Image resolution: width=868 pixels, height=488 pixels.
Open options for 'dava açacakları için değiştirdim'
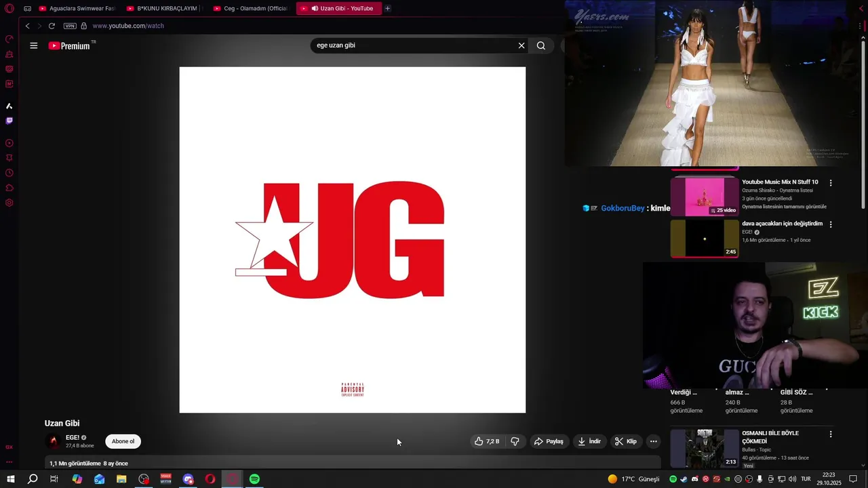click(831, 224)
